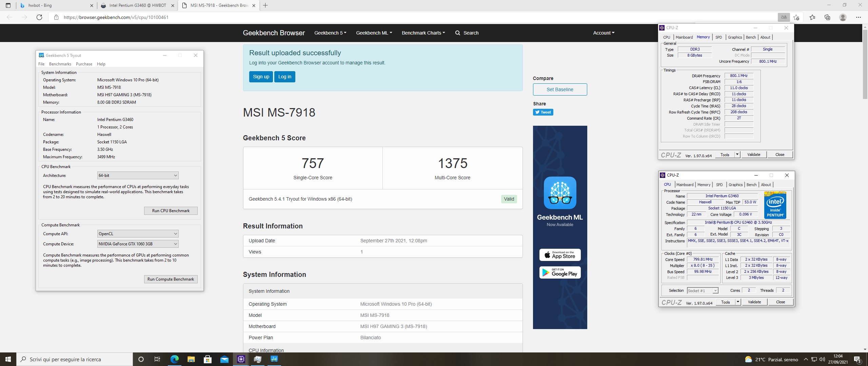Open the Collections icon in browser toolbar

(827, 17)
